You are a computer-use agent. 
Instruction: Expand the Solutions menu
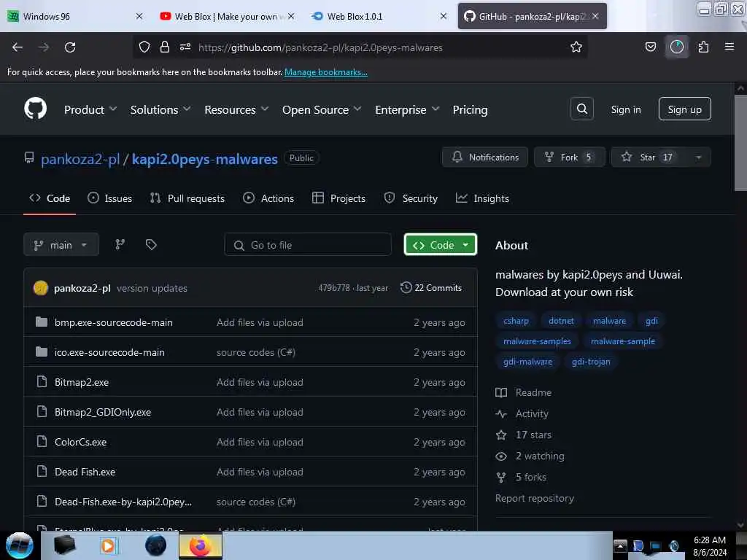coord(160,109)
